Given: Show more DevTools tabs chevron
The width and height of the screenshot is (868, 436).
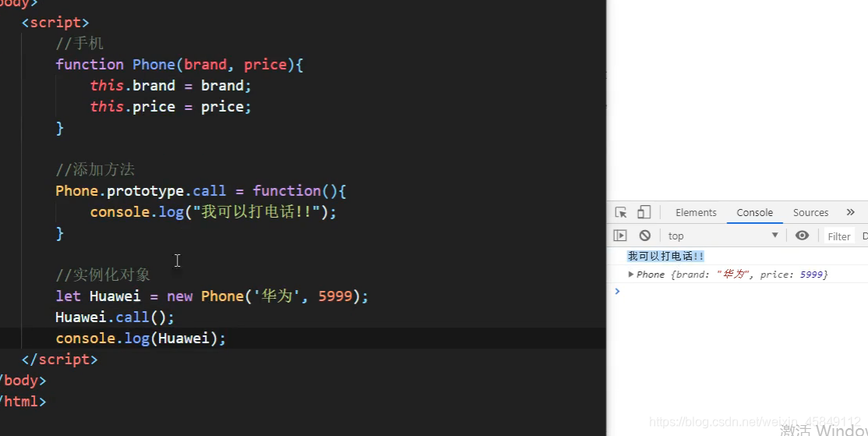Looking at the screenshot, I should coord(850,212).
